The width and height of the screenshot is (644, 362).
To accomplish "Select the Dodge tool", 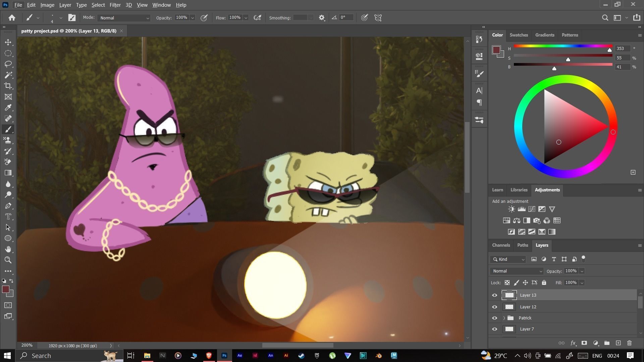I will [x=8, y=195].
